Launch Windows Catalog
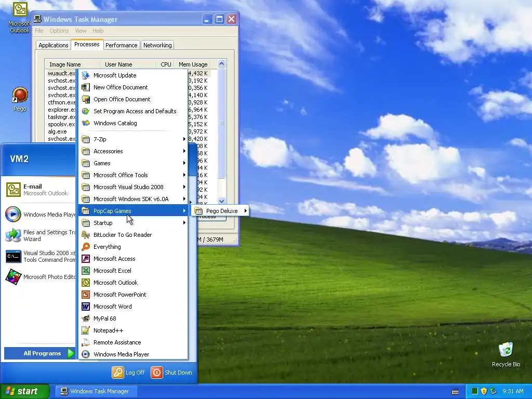Viewport: 532px width, 399px height. 133,123
